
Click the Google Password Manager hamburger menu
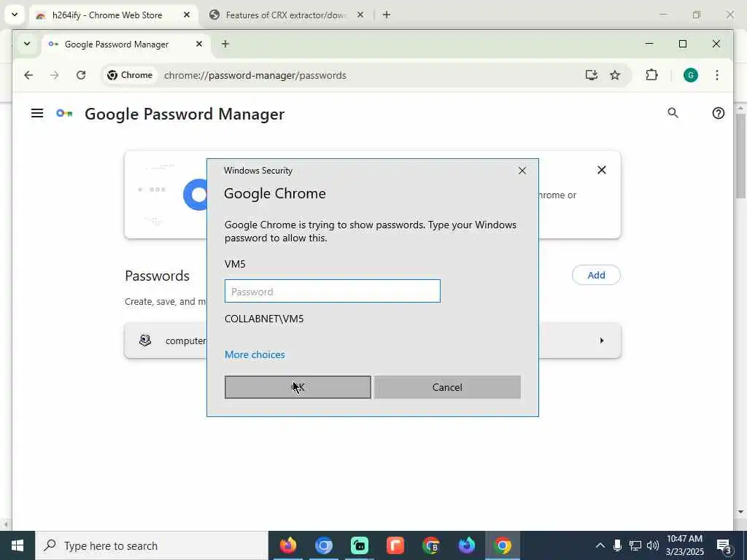[x=37, y=113]
